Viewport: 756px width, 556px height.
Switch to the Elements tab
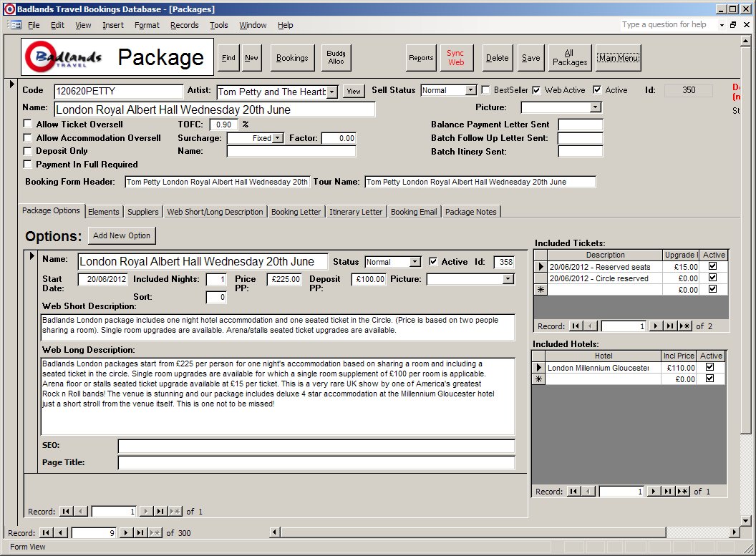pyautogui.click(x=103, y=212)
